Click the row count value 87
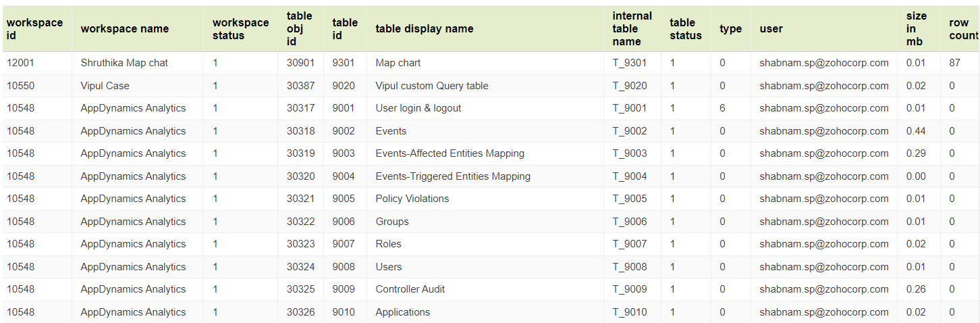This screenshot has height=323, width=980. pos(954,63)
